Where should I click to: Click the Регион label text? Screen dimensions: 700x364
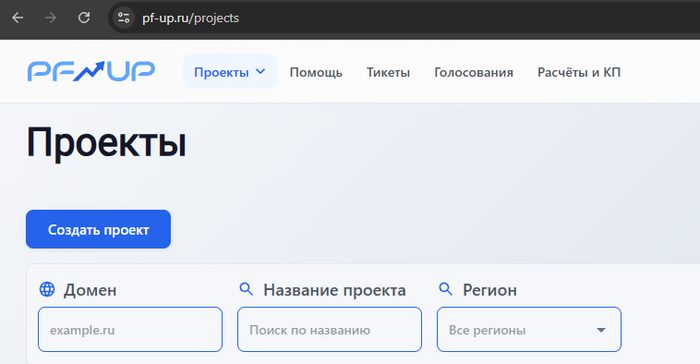(490, 290)
